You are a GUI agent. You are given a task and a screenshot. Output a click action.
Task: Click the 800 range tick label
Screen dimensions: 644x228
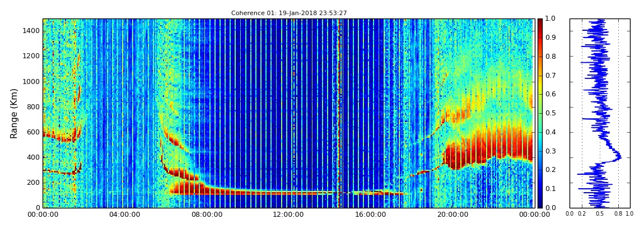(33, 107)
